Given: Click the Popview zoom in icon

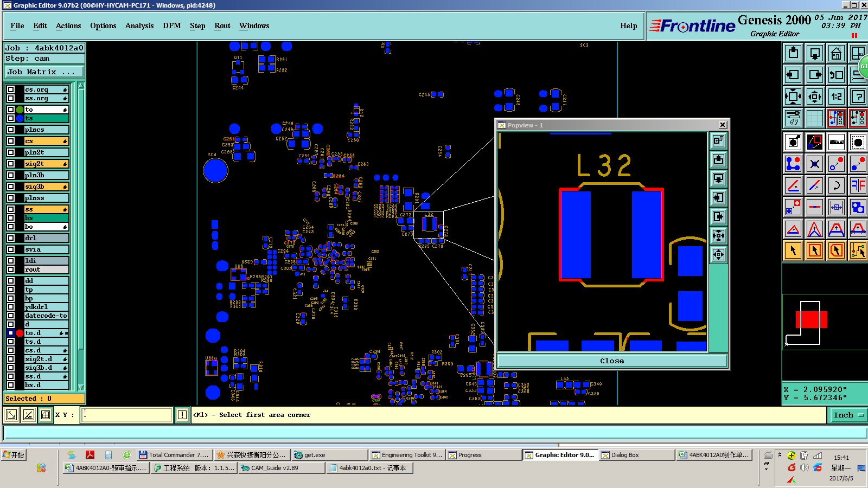Looking at the screenshot, I should point(718,235).
